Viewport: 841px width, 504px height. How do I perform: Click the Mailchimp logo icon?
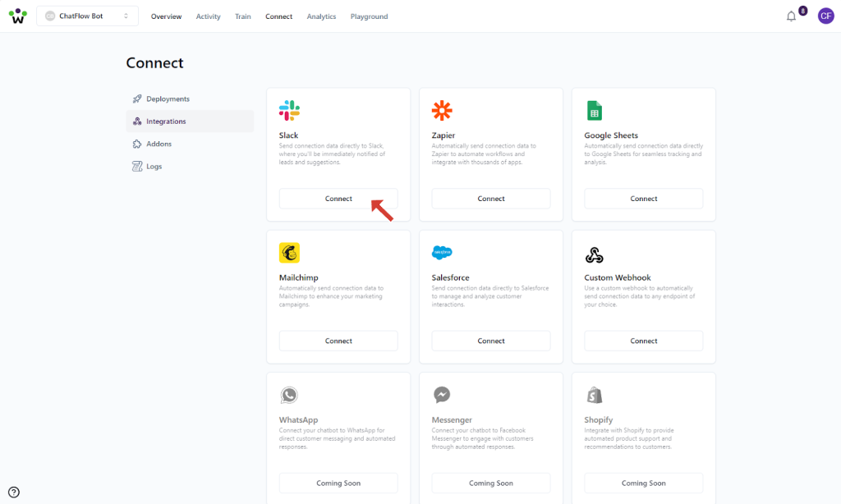pyautogui.click(x=289, y=253)
